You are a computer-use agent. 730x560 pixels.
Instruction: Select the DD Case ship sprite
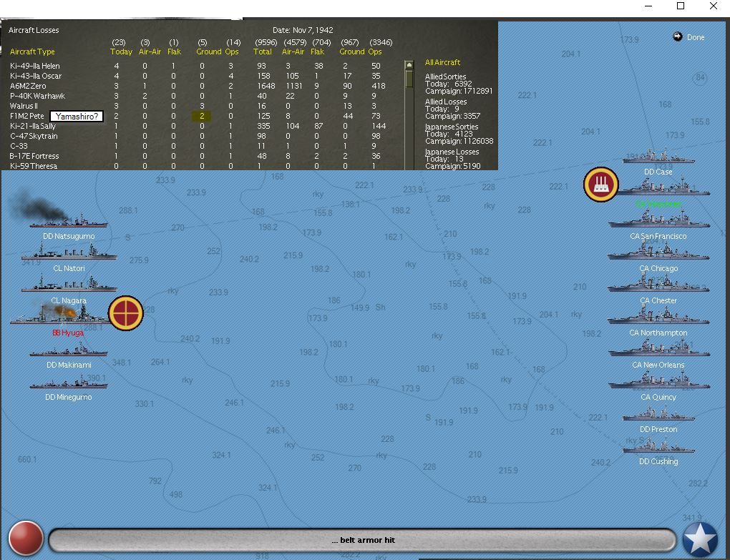point(658,157)
